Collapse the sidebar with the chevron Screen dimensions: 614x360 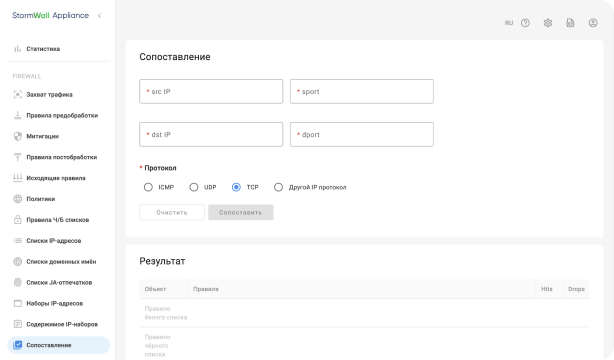tap(99, 16)
